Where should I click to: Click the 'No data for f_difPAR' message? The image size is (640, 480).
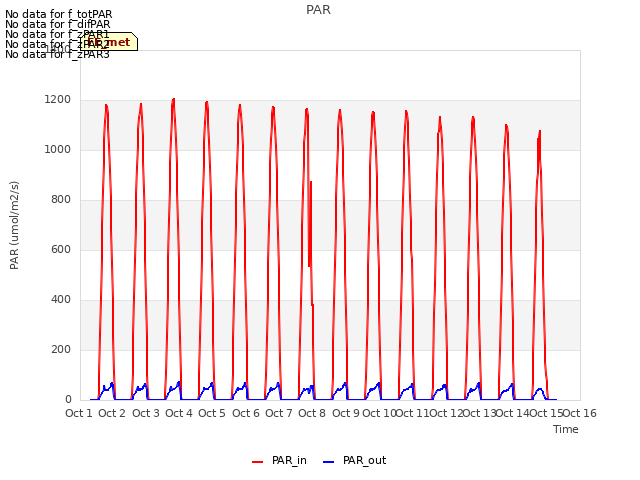[x=58, y=24]
